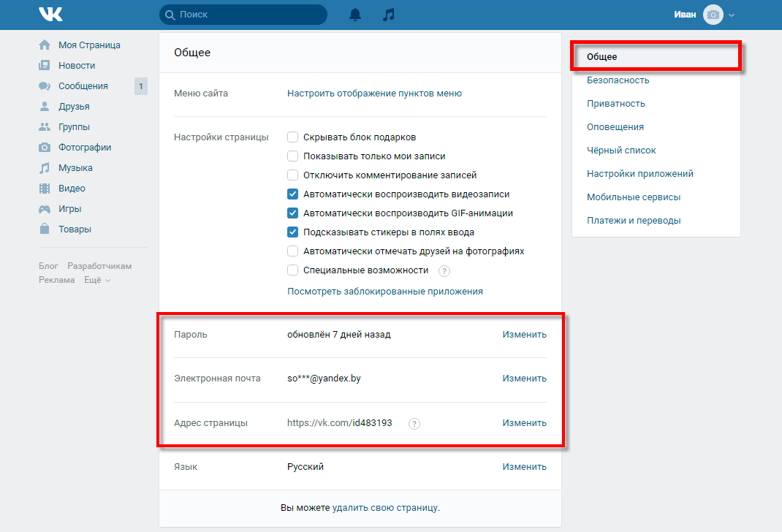Enable Скрывать блок подарков checkbox
The height and width of the screenshot is (532, 782).
click(x=293, y=137)
